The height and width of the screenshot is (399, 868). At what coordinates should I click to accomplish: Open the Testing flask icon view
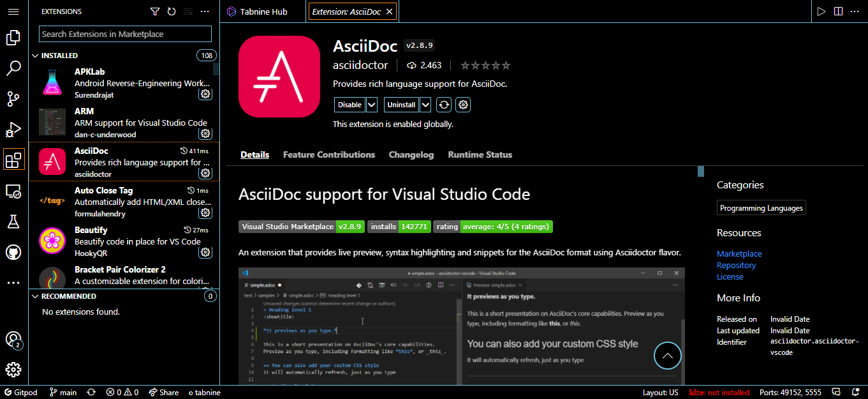tap(13, 222)
